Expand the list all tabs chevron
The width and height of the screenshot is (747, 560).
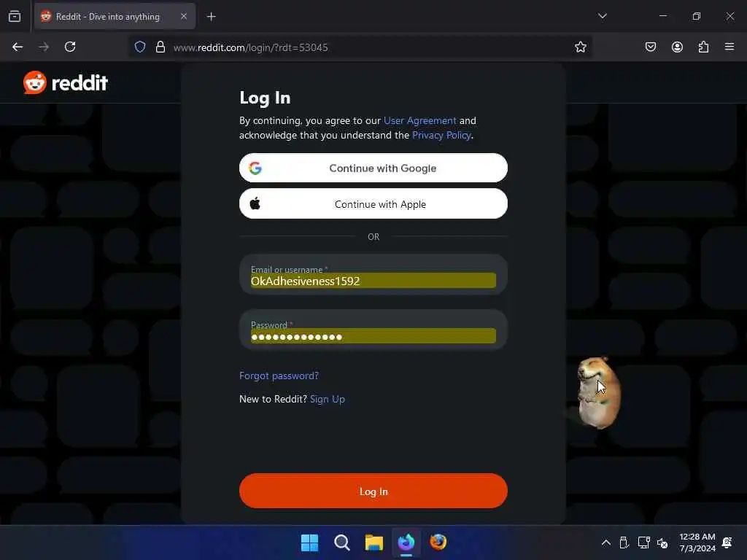(602, 16)
